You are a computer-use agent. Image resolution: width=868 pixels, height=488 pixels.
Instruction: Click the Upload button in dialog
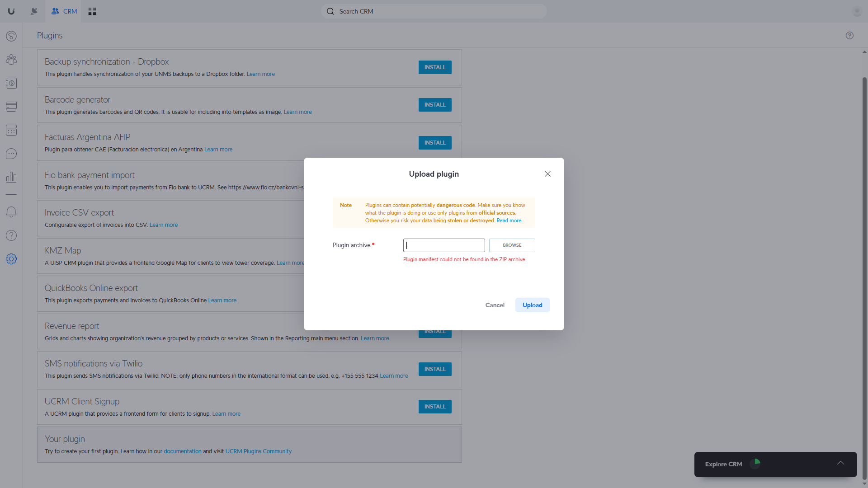click(532, 305)
